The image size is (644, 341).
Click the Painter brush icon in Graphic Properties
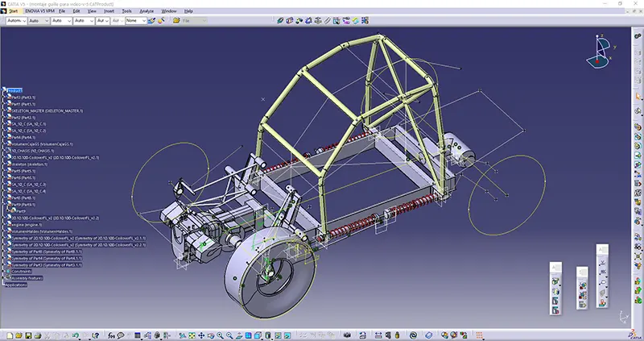(x=152, y=22)
